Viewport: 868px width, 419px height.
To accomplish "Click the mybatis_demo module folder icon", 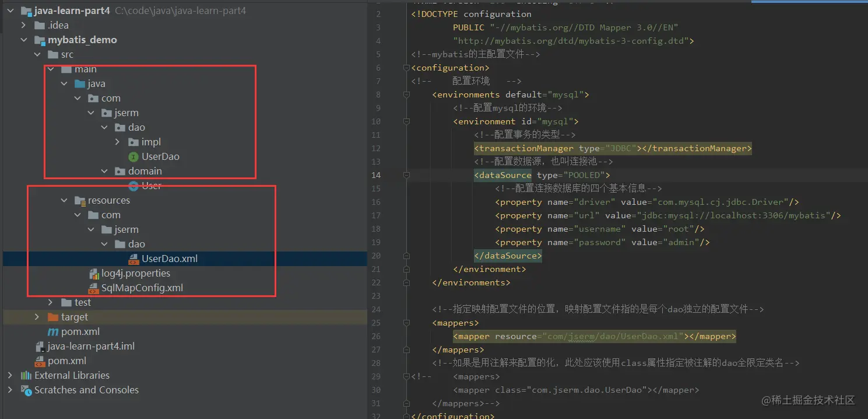I will [x=40, y=40].
